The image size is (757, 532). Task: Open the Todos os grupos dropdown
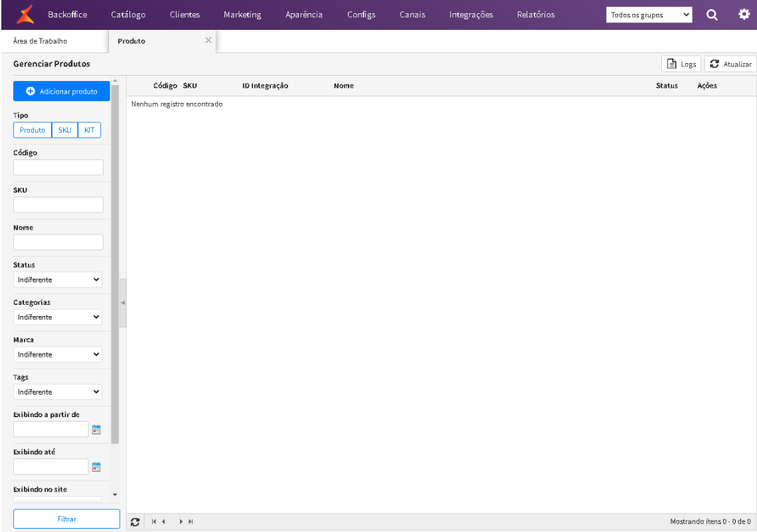pyautogui.click(x=649, y=15)
